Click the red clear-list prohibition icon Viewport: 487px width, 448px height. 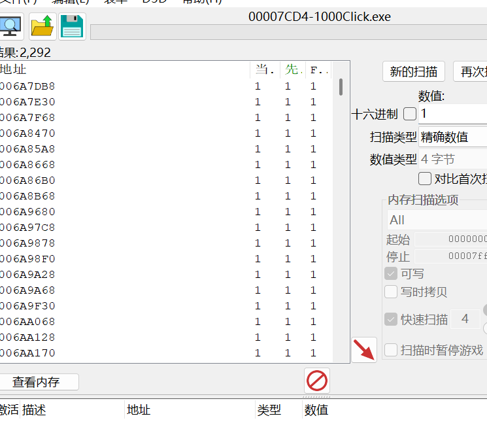click(317, 380)
